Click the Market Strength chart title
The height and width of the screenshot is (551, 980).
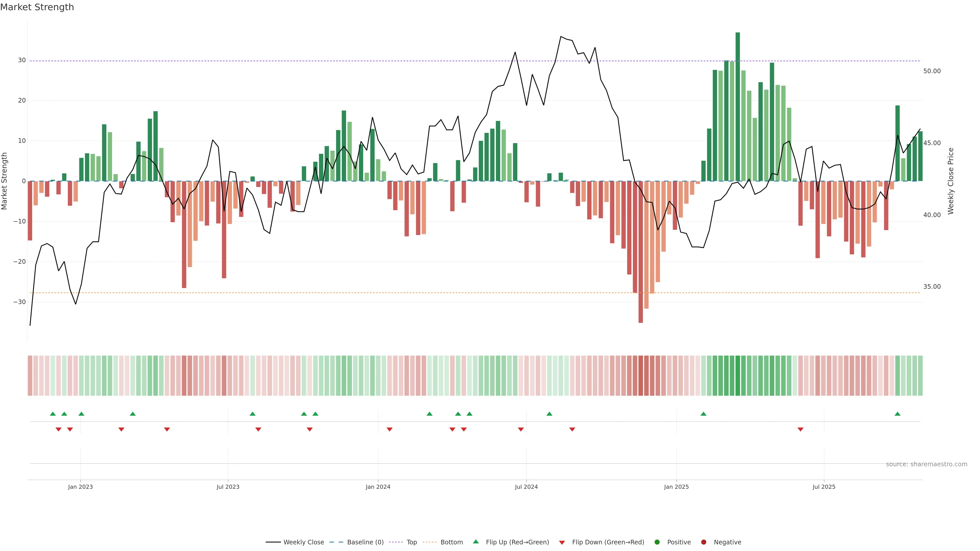[37, 7]
